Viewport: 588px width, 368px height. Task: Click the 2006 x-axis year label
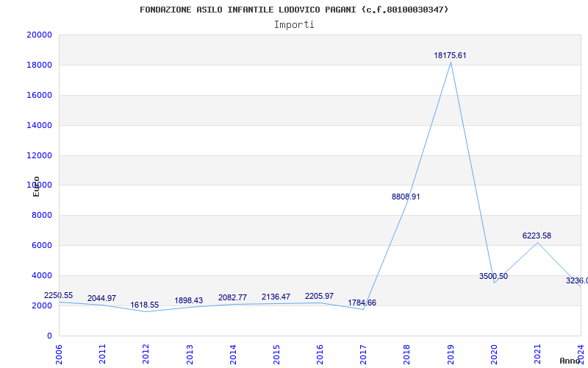(x=59, y=354)
